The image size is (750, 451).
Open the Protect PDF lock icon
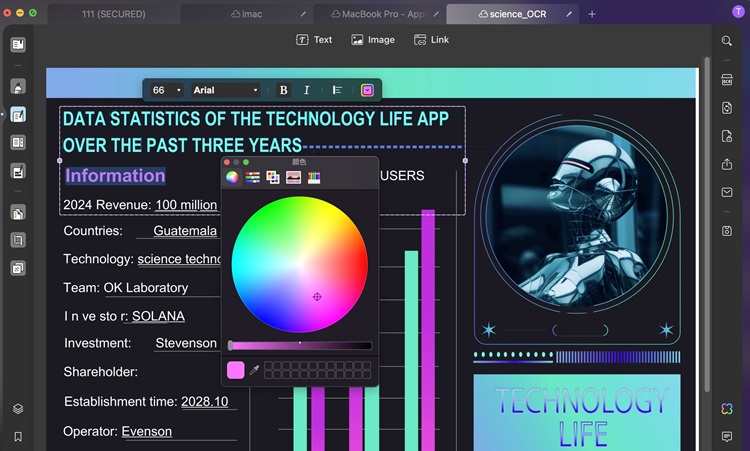(x=727, y=136)
